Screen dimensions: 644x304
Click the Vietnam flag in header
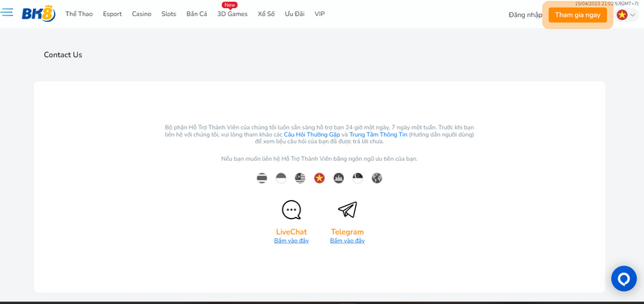621,15
